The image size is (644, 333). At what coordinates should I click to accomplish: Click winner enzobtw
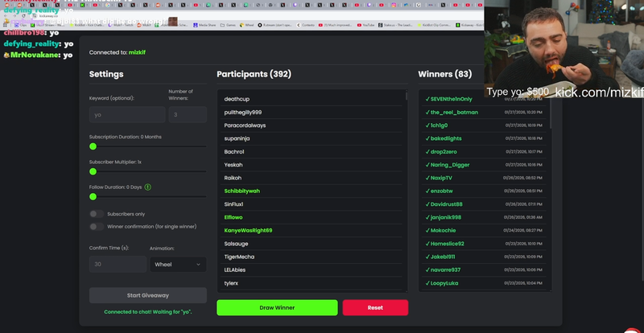point(441,191)
